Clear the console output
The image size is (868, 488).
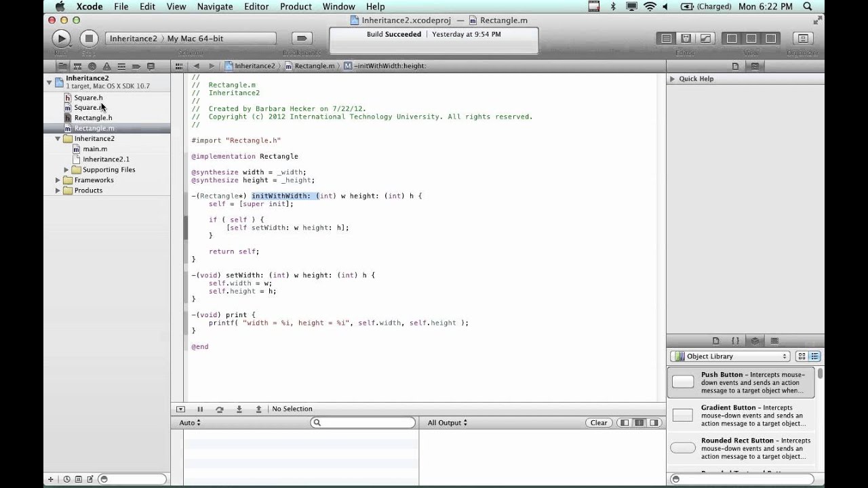coord(599,423)
